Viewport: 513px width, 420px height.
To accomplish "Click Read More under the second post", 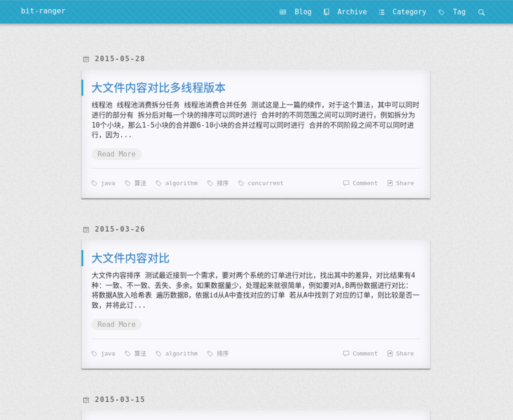I will [x=116, y=324].
